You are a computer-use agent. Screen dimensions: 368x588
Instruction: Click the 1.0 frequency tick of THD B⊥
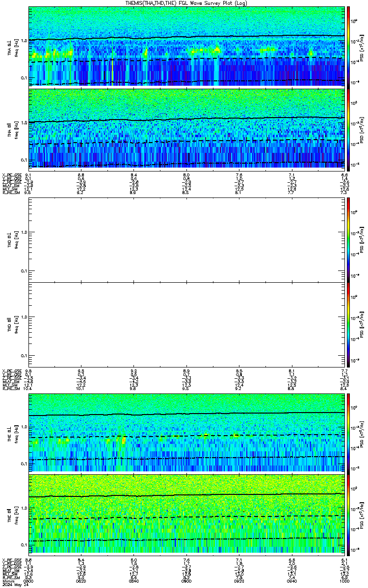24,232
